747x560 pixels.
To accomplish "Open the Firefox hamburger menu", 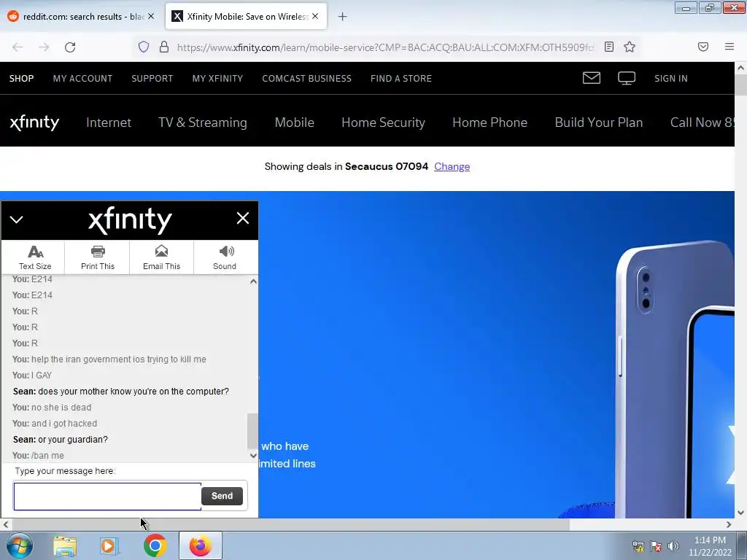I will pyautogui.click(x=729, y=47).
